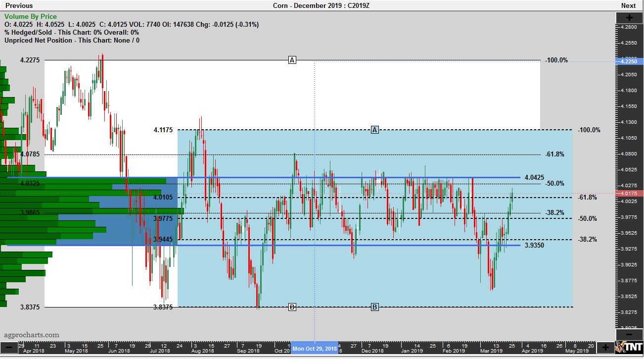Click the 4.0175 red current price tag
Screen dimensions: 644x359
pos(629,193)
